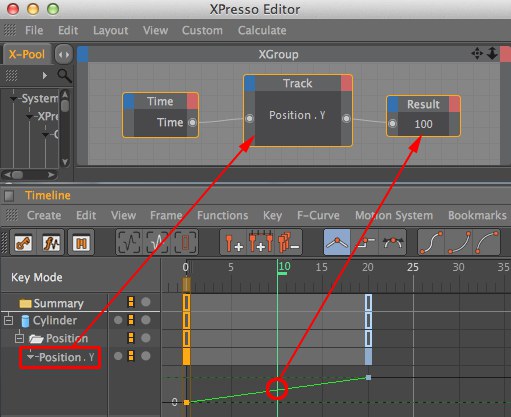Select the Track node title bar
The image size is (511, 417).
298,83
